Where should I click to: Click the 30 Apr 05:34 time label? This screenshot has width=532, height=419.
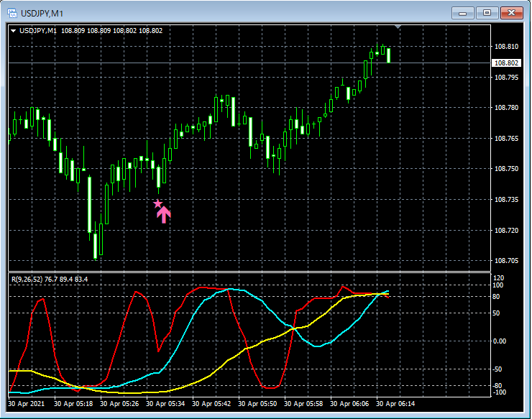[165, 404]
